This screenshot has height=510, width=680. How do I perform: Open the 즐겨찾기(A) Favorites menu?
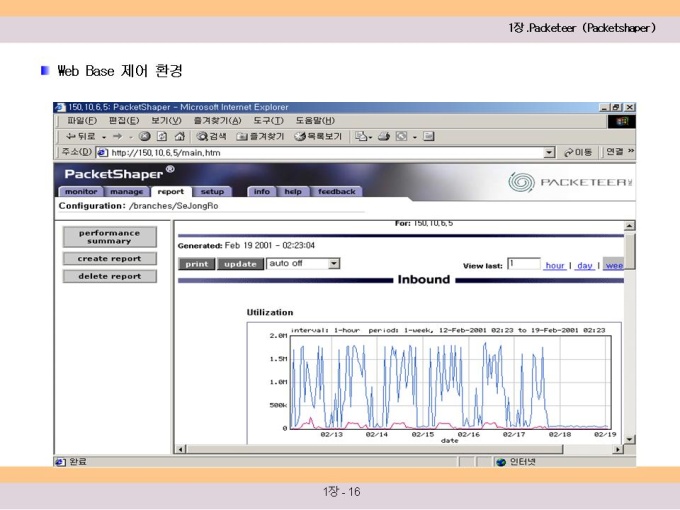[217, 121]
